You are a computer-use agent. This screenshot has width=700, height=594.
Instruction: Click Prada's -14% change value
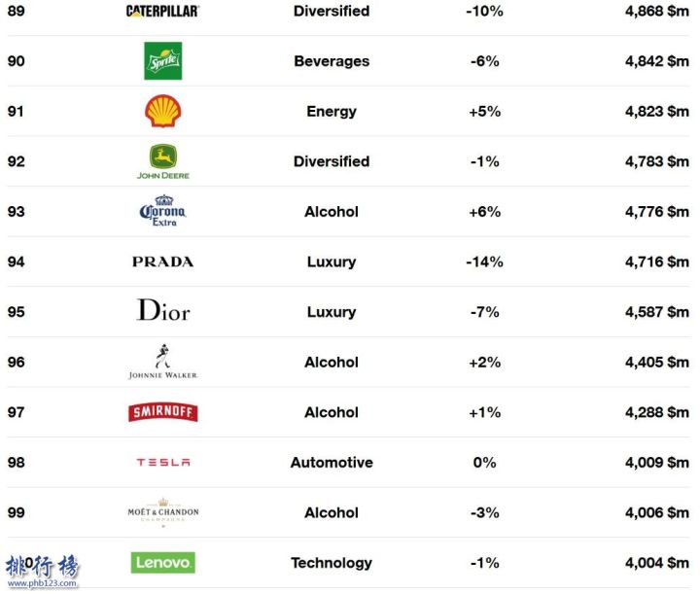pyautogui.click(x=484, y=262)
